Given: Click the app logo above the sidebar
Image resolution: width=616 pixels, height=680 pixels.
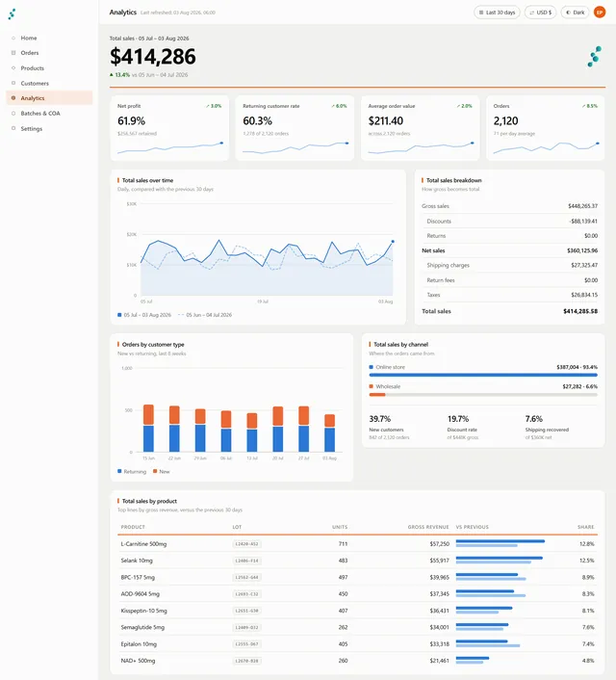Looking at the screenshot, I should pyautogui.click(x=12, y=13).
